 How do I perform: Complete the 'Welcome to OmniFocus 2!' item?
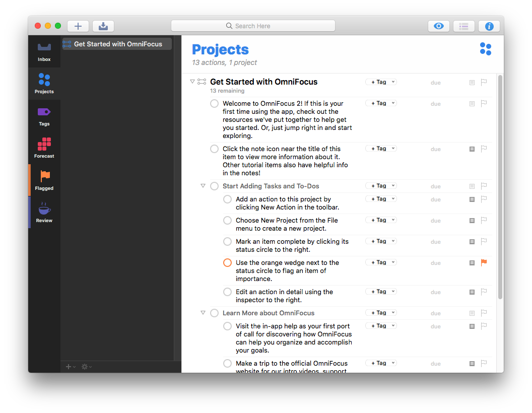(214, 104)
